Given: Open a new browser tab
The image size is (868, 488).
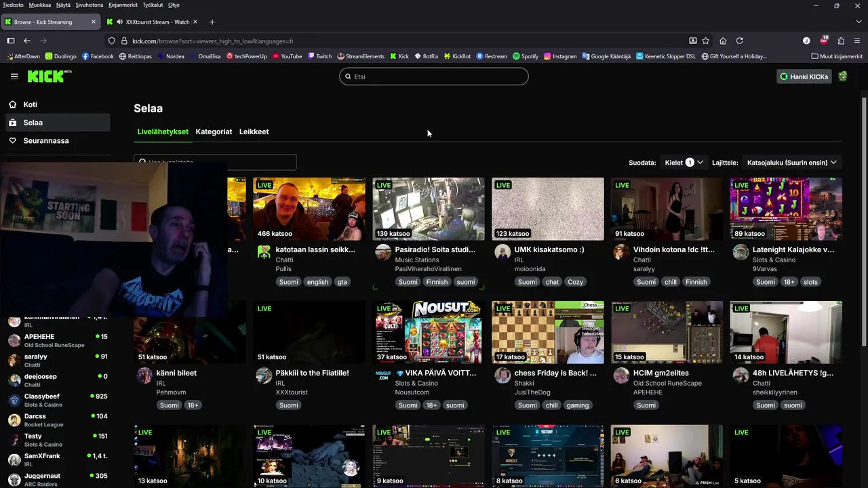Looking at the screenshot, I should (212, 22).
